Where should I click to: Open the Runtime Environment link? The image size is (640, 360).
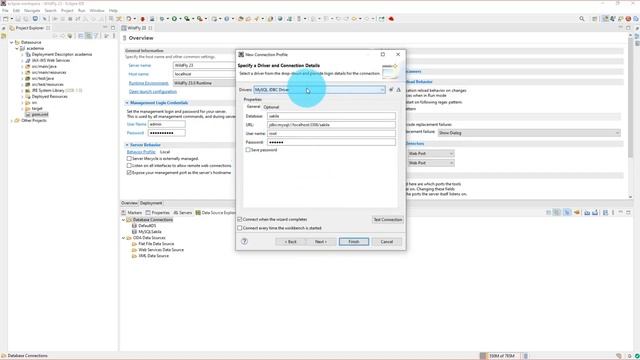149,83
